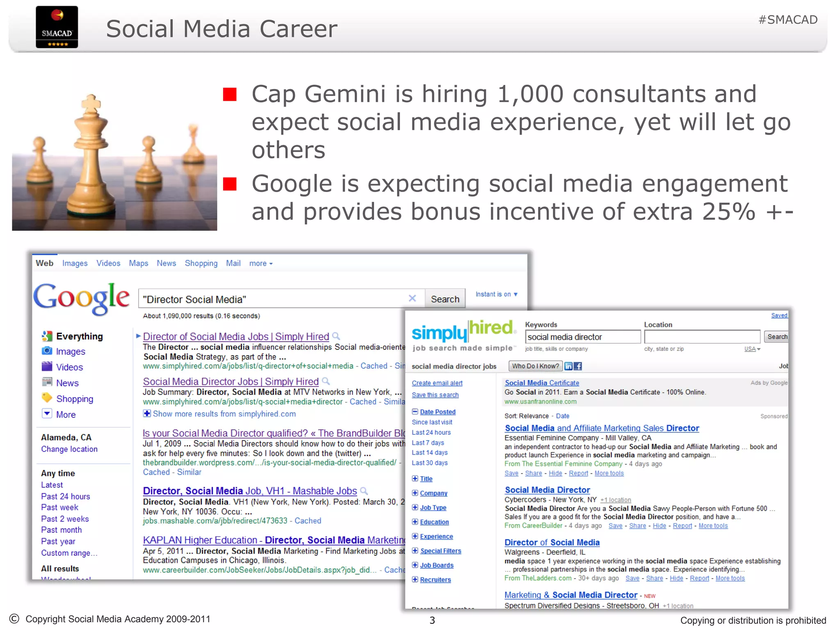Viewport: 840px width, 630px height.
Task: Click 'Create email alert' link
Action: coord(437,383)
